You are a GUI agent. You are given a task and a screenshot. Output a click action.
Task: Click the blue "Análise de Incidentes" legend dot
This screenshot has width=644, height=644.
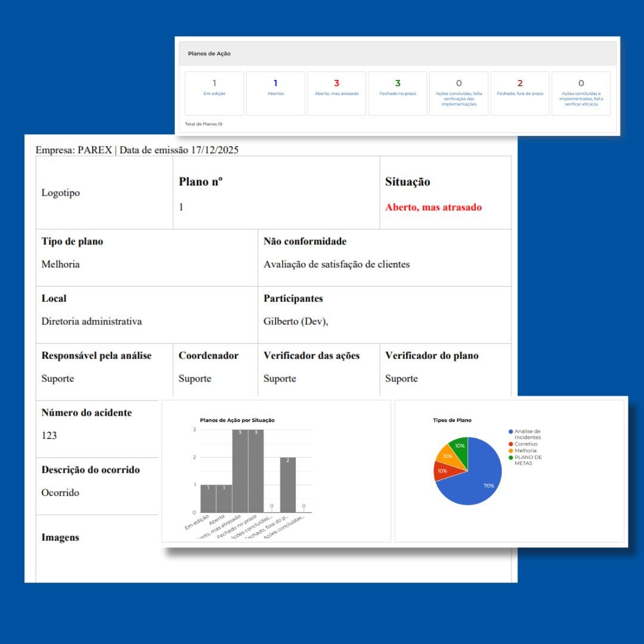(x=510, y=431)
